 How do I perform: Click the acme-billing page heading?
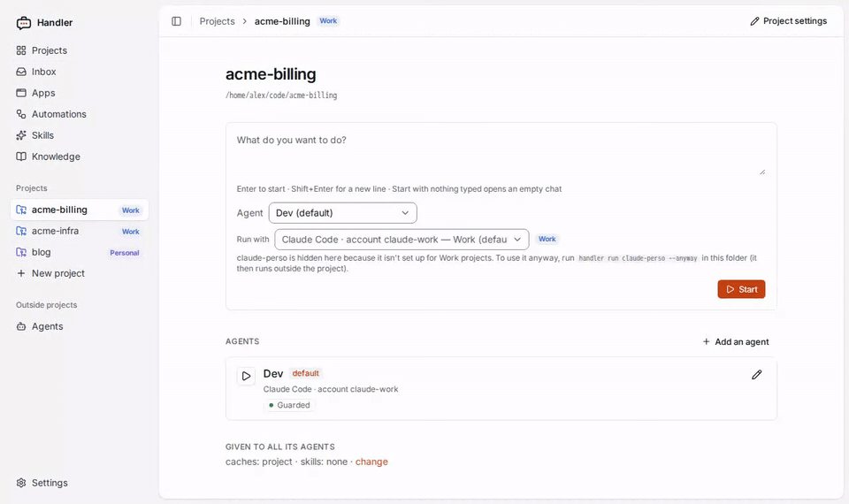pyautogui.click(x=271, y=74)
